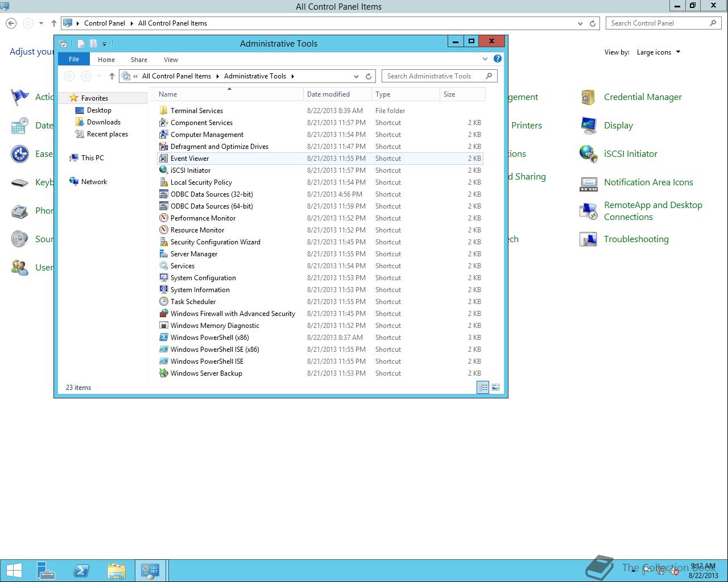Expand the ribbon with the chevron arrow
The height and width of the screenshot is (582, 728).
pos(485,59)
